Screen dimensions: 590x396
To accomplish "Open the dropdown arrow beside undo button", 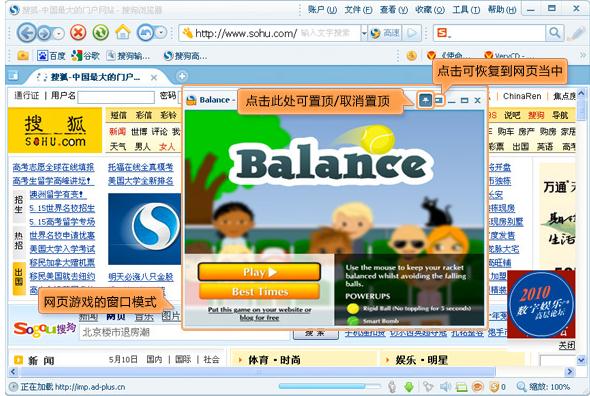I will coord(161,33).
